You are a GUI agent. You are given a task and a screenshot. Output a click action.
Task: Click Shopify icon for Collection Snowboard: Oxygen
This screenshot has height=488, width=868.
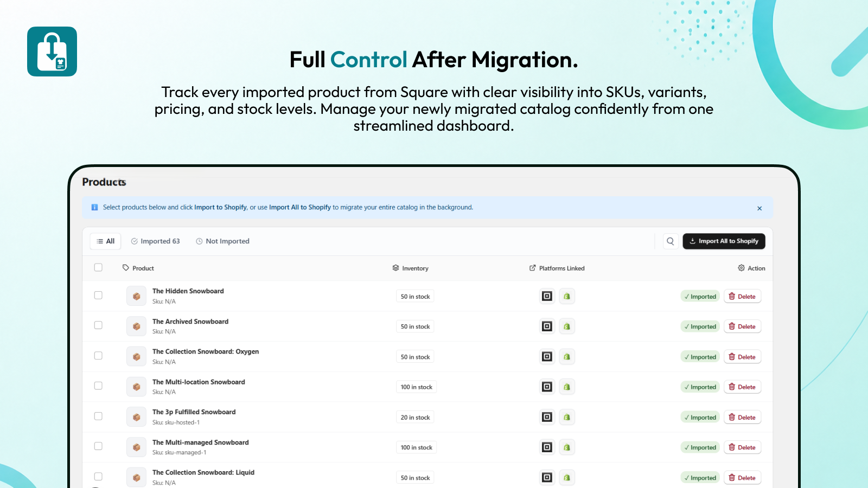point(566,357)
